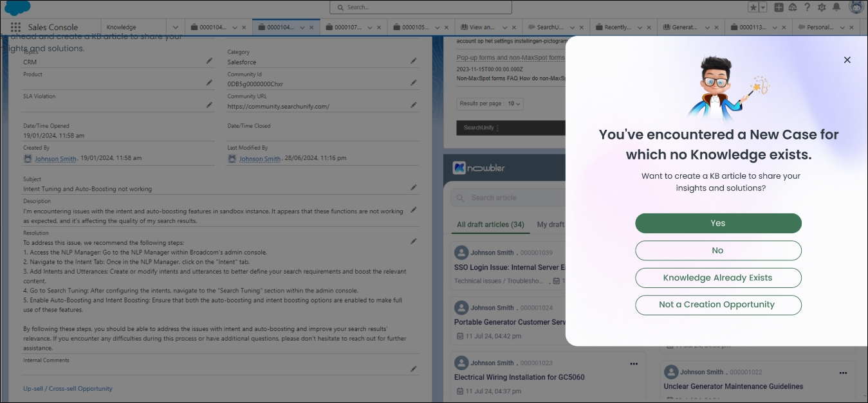Open Electrical Wiring Installation for GC5060
This screenshot has width=868, height=403.
[519, 377]
